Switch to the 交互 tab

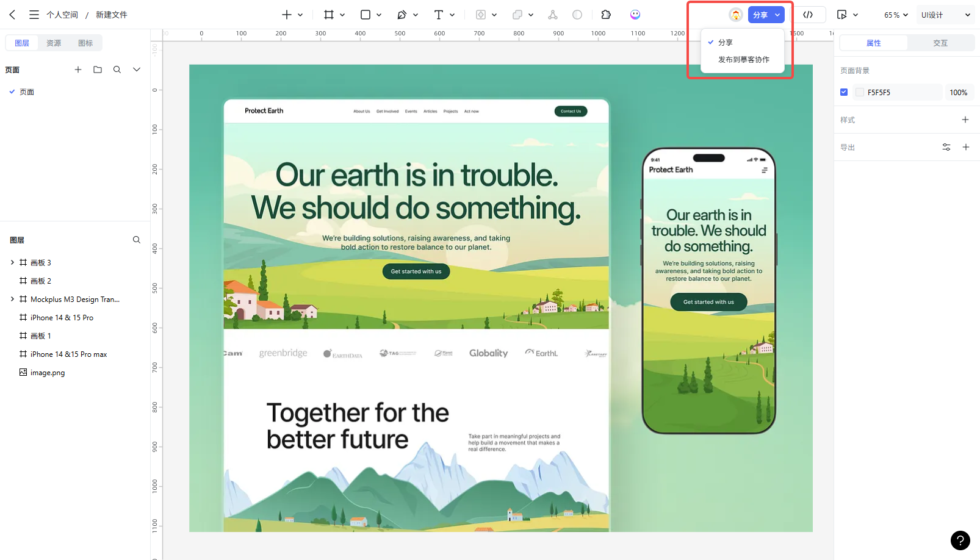coord(940,43)
